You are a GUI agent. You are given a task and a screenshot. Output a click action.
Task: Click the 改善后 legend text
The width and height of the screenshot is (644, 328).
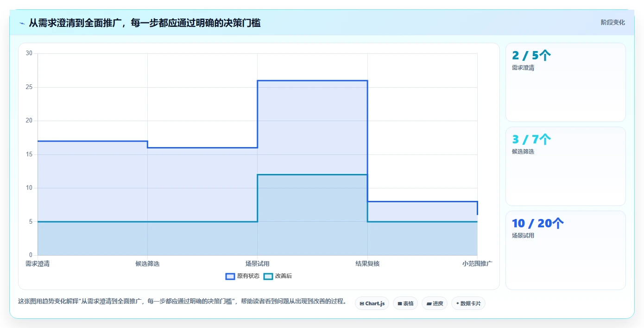click(284, 276)
